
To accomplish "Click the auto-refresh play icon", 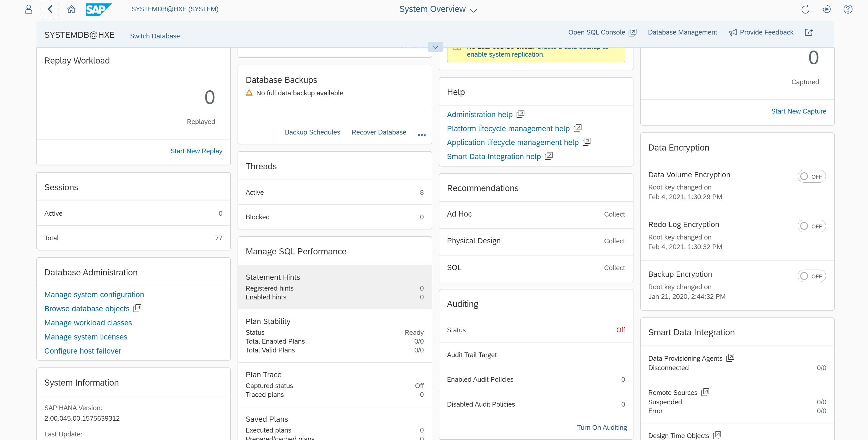I will click(826, 9).
